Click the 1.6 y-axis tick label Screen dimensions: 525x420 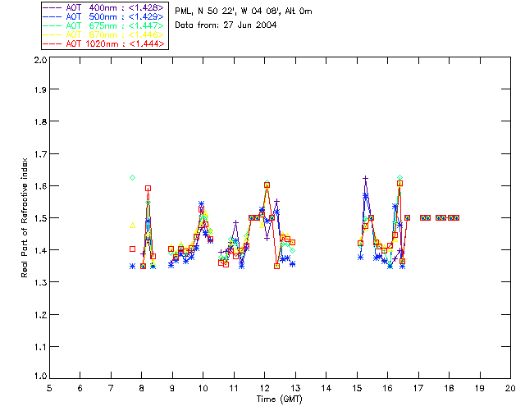tap(40, 186)
